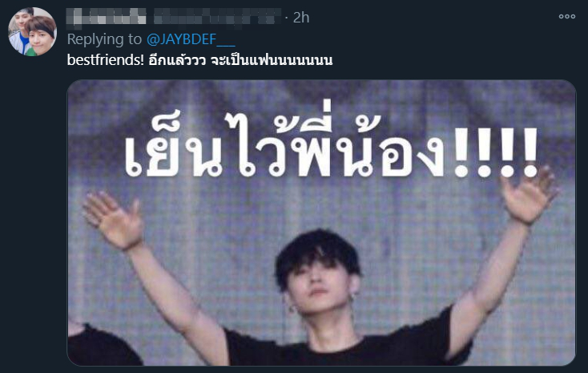This screenshot has width=588, height=373.
Task: Open the replier's profile picture avatar
Action: click(32, 31)
